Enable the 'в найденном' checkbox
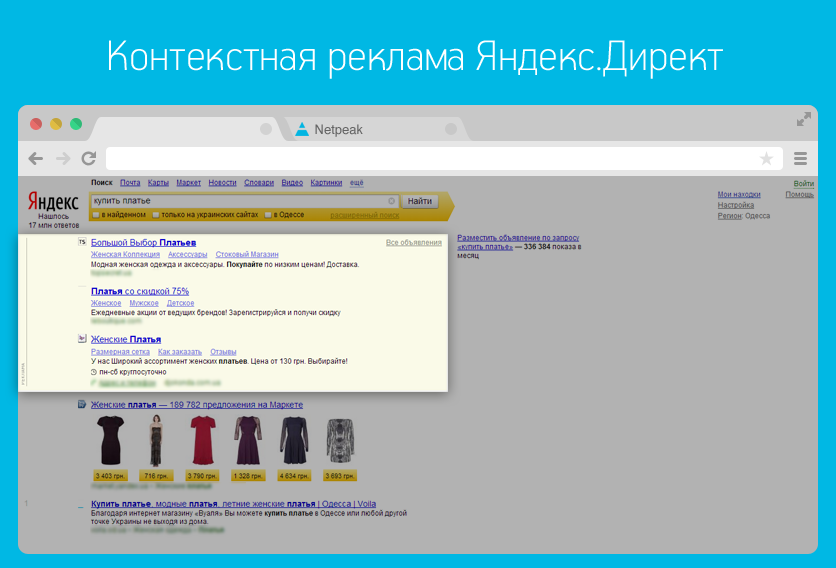The image size is (836, 568). pos(97,215)
